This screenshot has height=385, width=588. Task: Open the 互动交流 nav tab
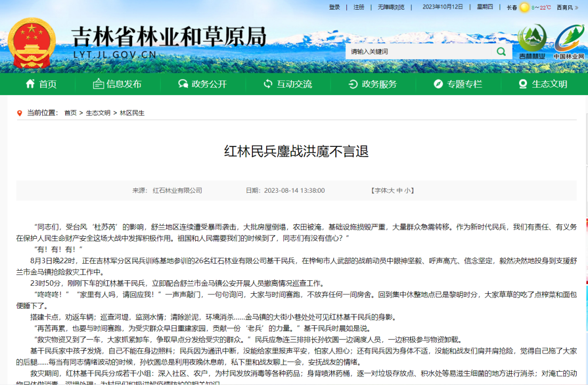[x=288, y=84]
